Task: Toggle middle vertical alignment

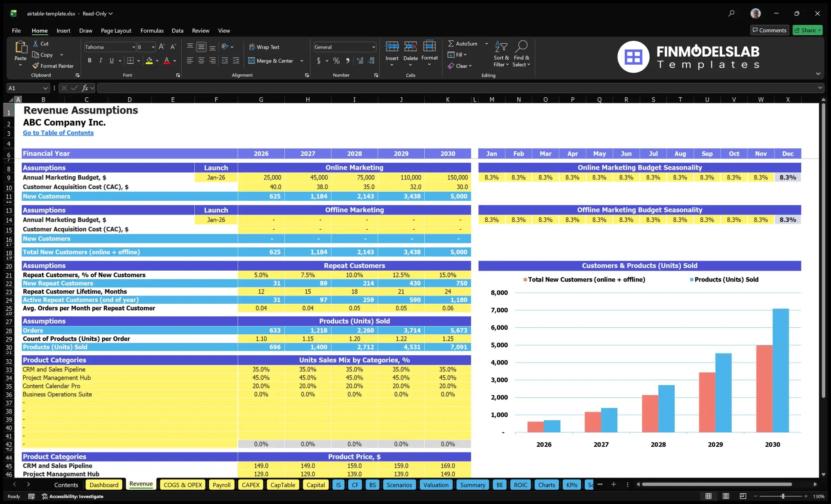Action: pos(201,47)
